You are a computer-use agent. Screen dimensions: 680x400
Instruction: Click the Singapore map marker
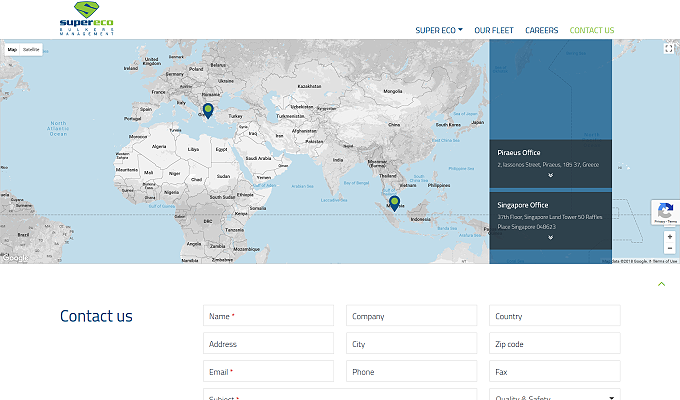tap(394, 203)
